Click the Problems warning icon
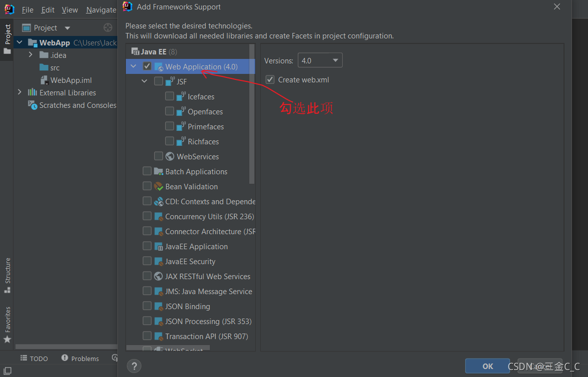 coord(64,358)
